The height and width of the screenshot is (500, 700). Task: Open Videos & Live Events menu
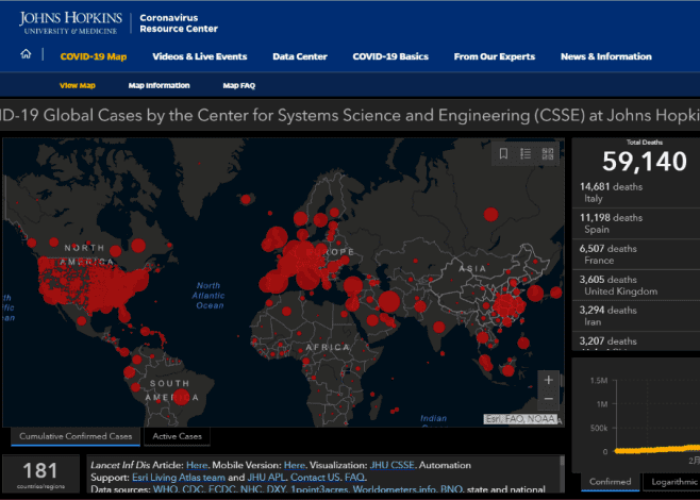200,57
